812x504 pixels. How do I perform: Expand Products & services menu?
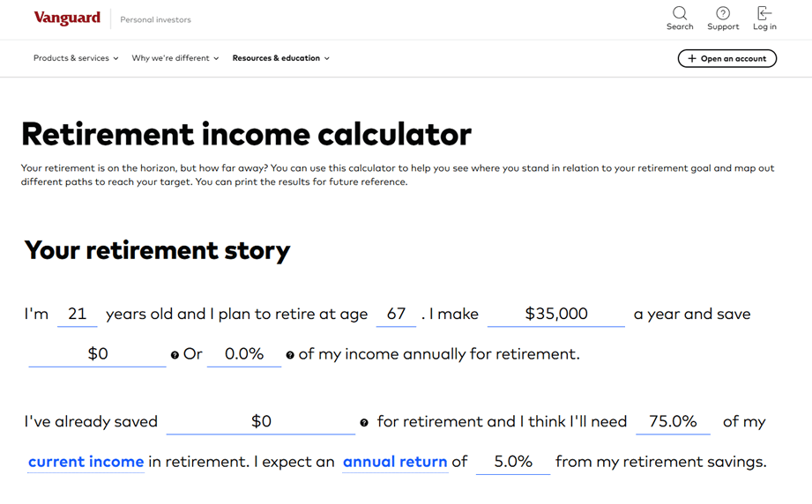(76, 58)
